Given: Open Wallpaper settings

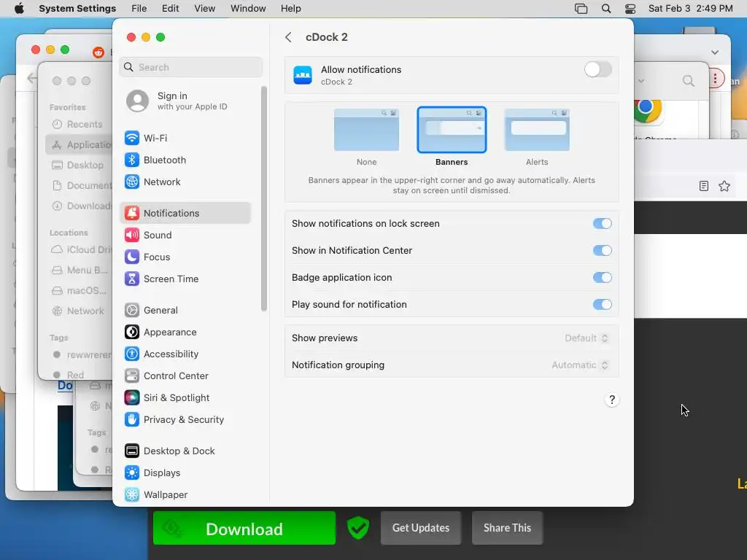Looking at the screenshot, I should (185, 495).
